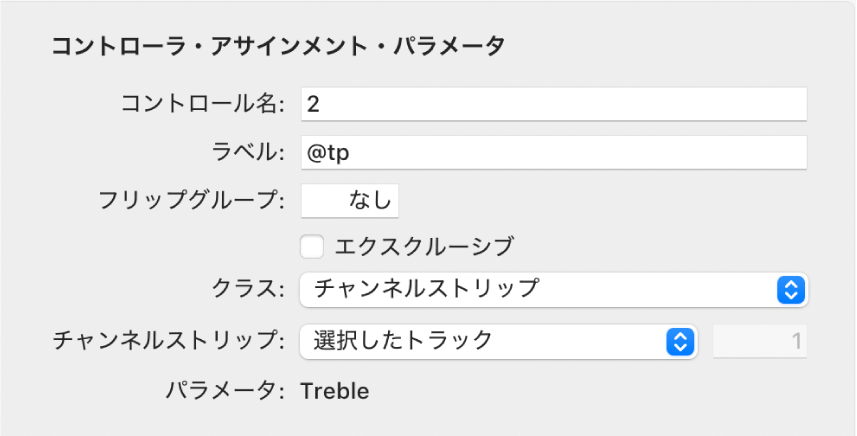Click the コントロール名 field label

[203, 103]
